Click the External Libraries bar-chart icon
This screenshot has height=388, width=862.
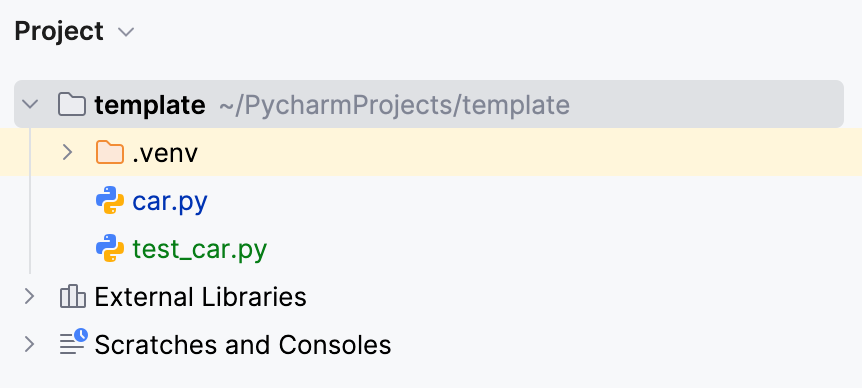point(73,296)
